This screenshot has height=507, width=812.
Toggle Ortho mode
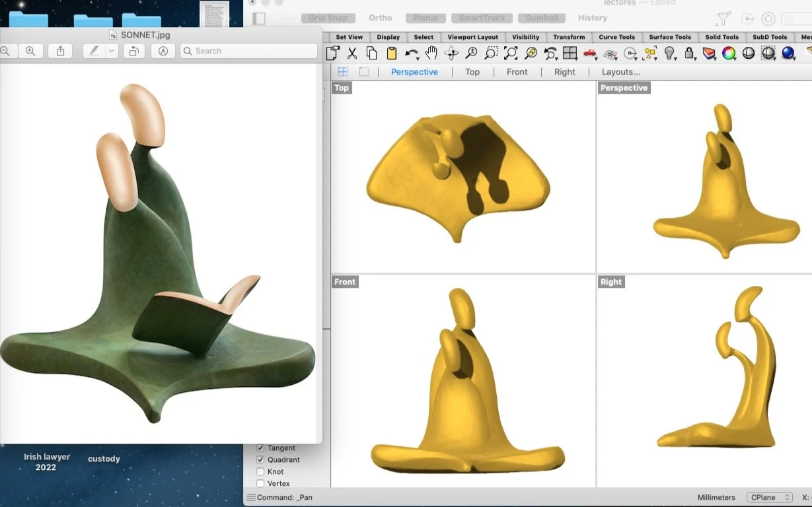click(x=381, y=18)
